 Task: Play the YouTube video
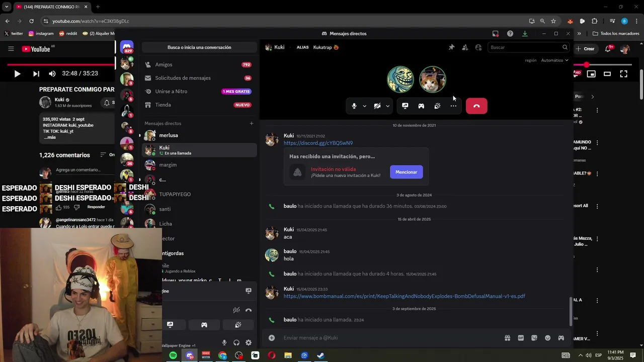click(17, 73)
